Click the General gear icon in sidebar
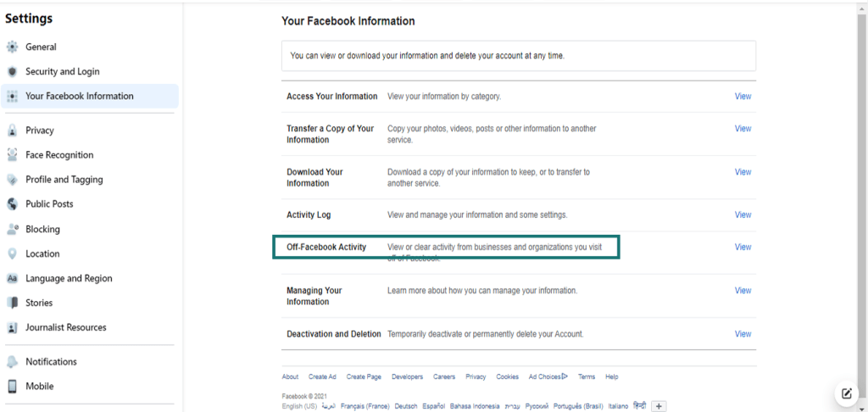Screen dimensions: 868x412 (x=12, y=47)
